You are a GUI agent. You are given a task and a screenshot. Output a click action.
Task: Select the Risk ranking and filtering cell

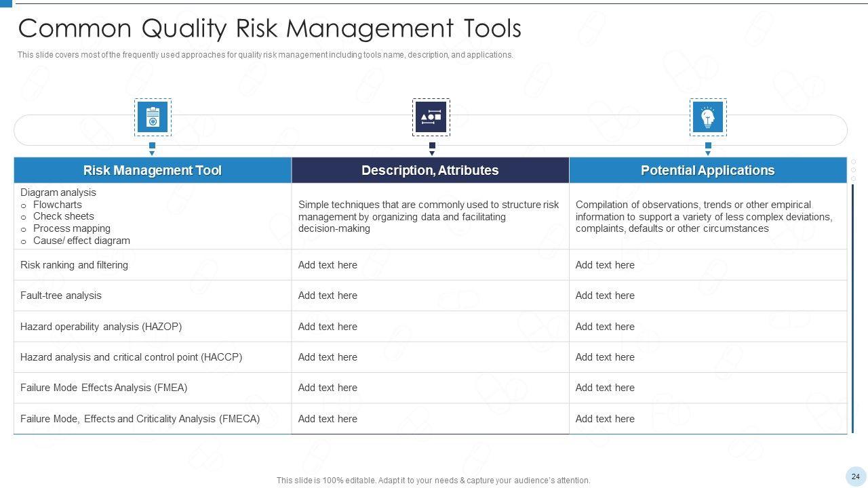tap(74, 265)
